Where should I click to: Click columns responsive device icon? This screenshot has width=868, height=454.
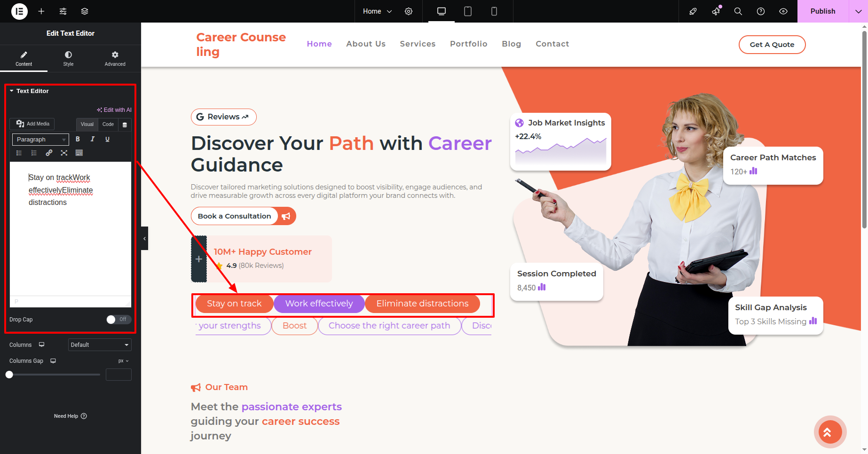41,344
